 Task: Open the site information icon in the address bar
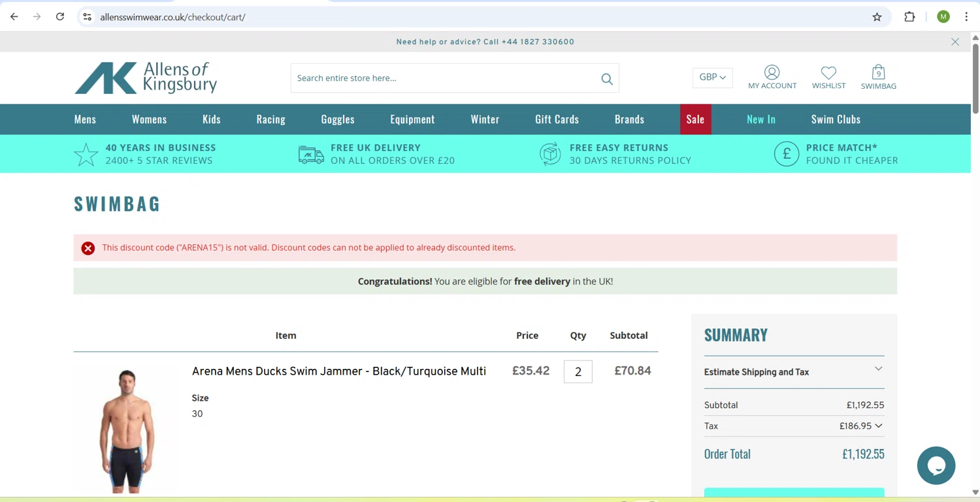pos(88,17)
